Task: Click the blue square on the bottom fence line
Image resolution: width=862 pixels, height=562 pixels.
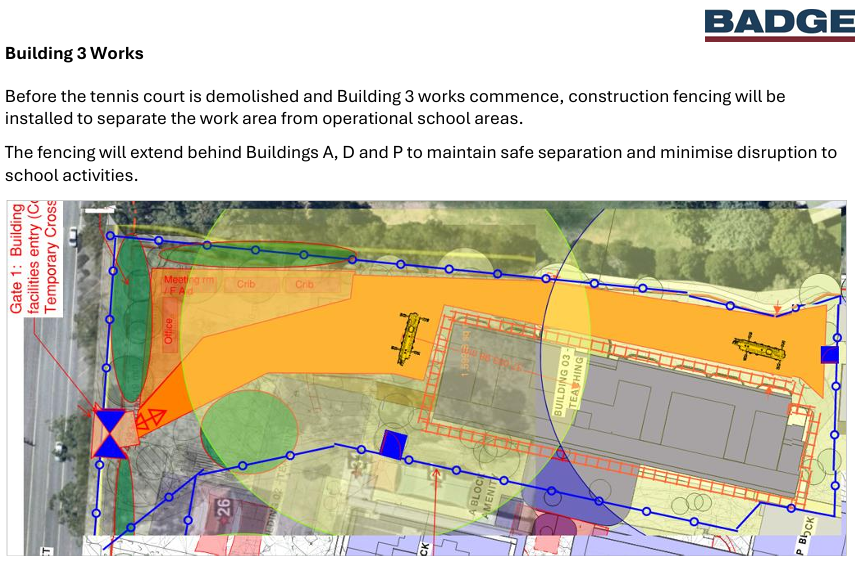Action: pos(394,444)
